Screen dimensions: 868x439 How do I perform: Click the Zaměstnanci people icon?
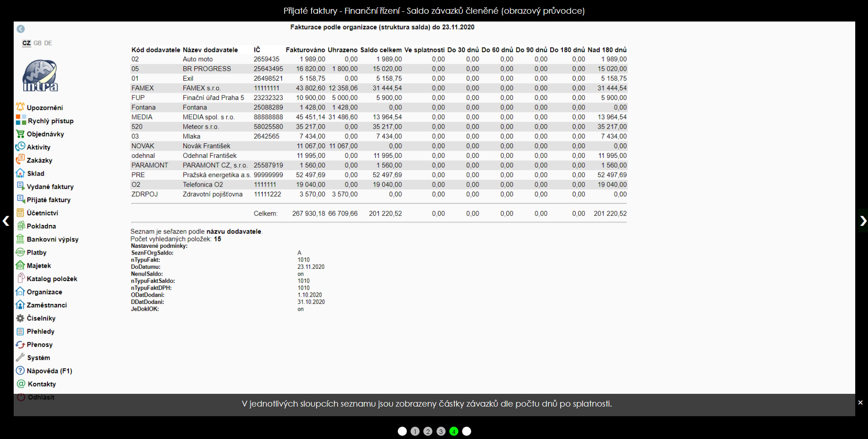20,305
